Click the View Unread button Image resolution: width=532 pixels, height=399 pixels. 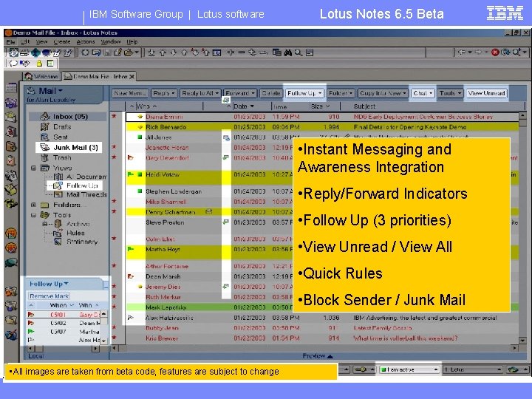pyautogui.click(x=486, y=93)
